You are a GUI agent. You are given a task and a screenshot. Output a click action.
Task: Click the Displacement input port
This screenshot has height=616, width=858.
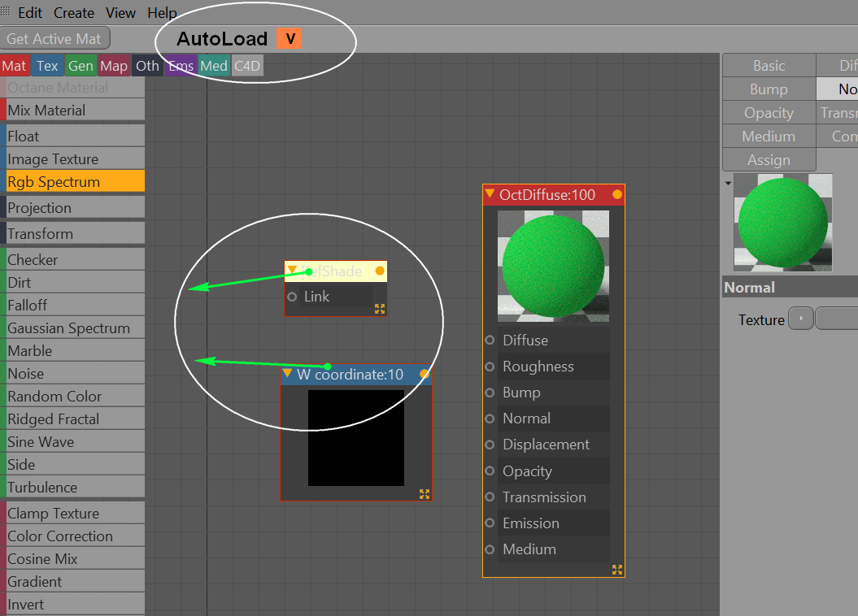pos(490,445)
